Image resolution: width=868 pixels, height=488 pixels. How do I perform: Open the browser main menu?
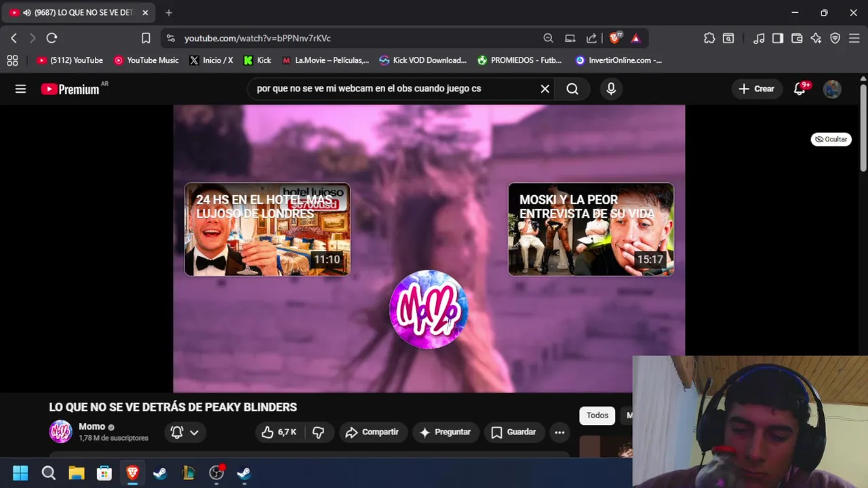click(854, 38)
